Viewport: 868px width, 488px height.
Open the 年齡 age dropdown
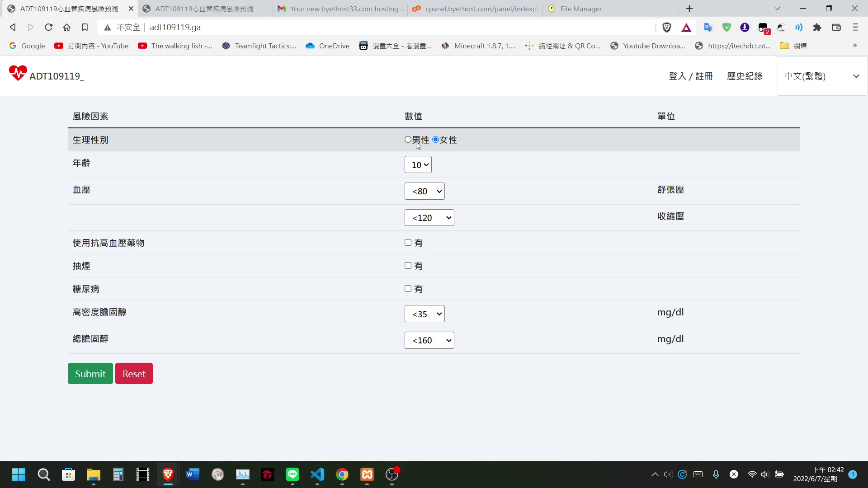click(x=418, y=164)
